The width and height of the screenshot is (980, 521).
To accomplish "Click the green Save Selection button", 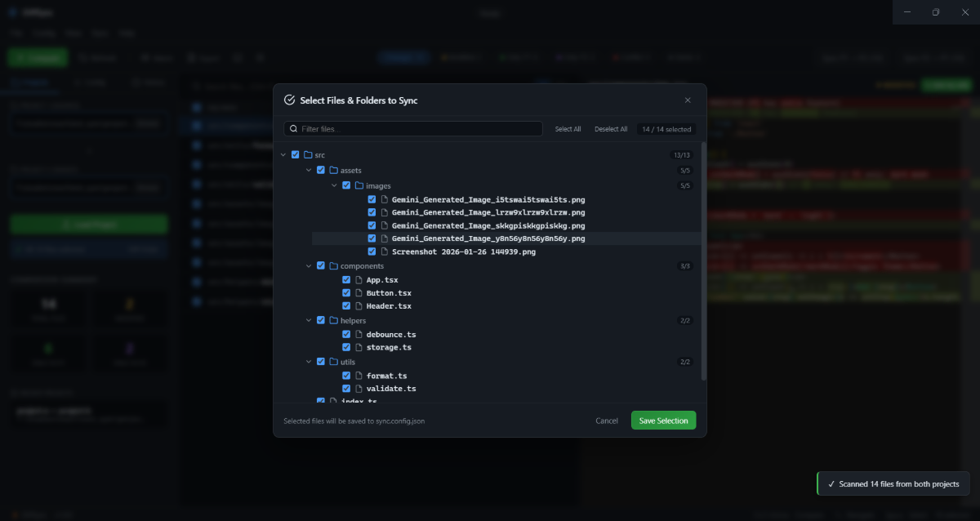I will click(x=663, y=421).
